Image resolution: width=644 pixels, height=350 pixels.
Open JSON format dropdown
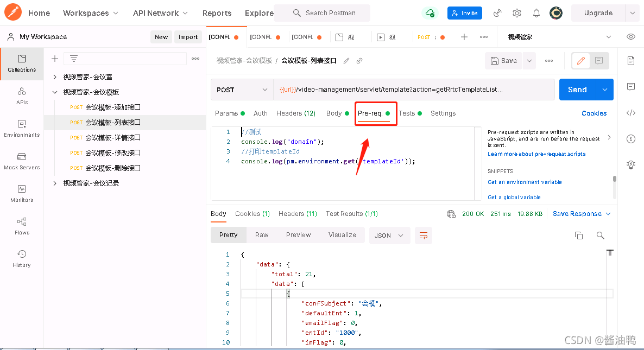coord(389,236)
